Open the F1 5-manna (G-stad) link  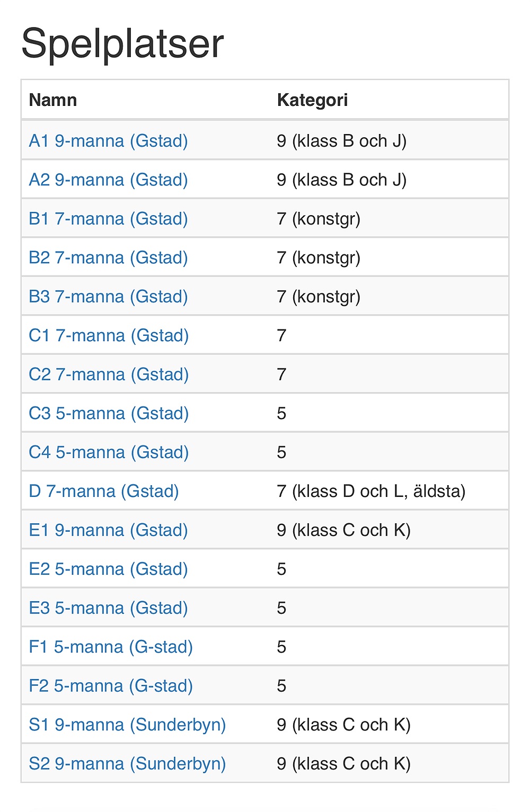tap(111, 647)
